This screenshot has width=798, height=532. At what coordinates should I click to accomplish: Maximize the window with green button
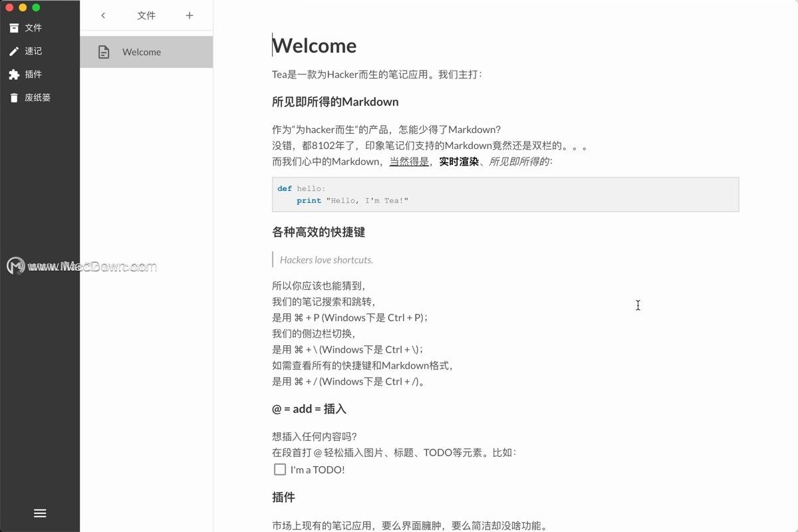click(x=36, y=7)
